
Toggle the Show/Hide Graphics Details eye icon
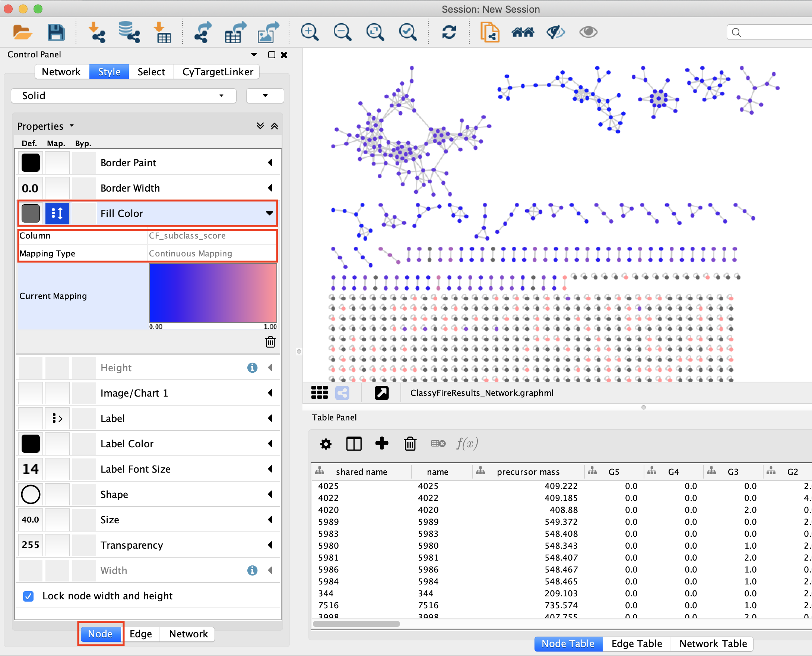(588, 32)
